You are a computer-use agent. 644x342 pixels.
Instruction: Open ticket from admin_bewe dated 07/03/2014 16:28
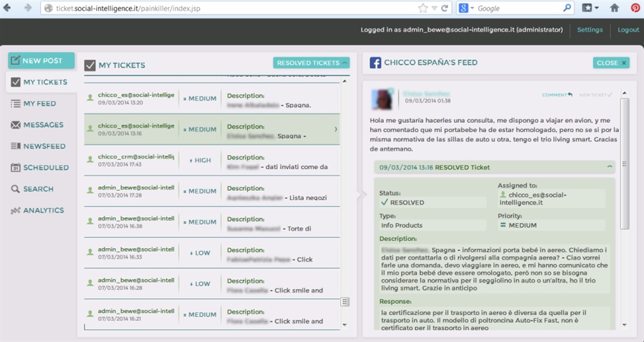pos(212,283)
